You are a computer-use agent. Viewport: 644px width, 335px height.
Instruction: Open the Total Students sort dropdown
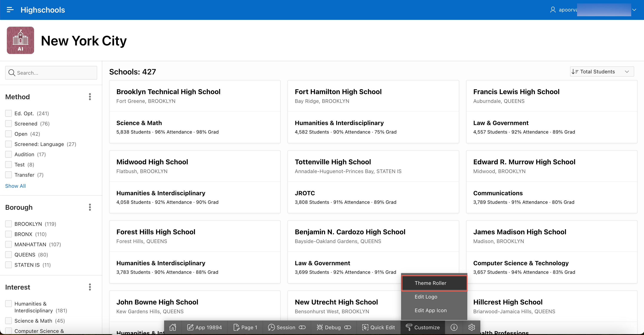click(x=602, y=72)
